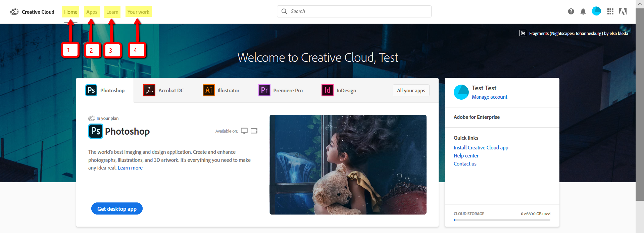This screenshot has height=233, width=644.
Task: Click the page vertical scrollbar
Action: [x=640, y=105]
